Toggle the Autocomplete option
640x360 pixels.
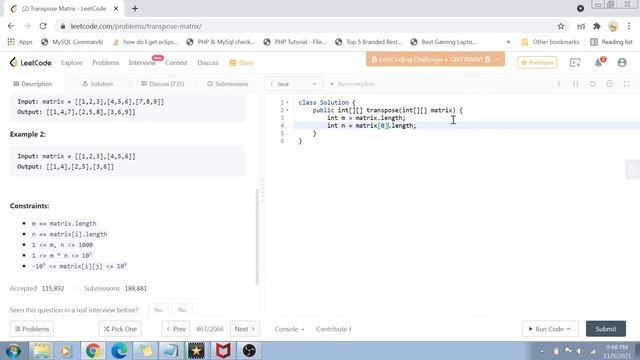[353, 84]
